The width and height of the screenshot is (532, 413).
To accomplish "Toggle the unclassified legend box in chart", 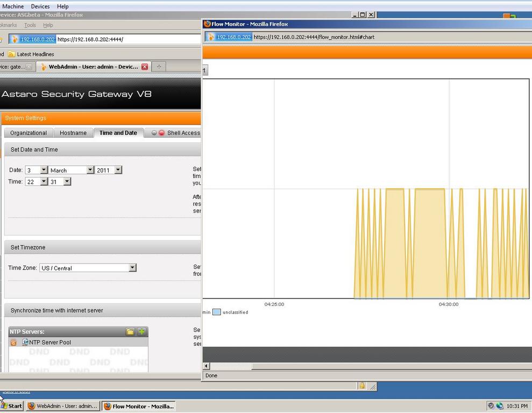I will coord(216,312).
